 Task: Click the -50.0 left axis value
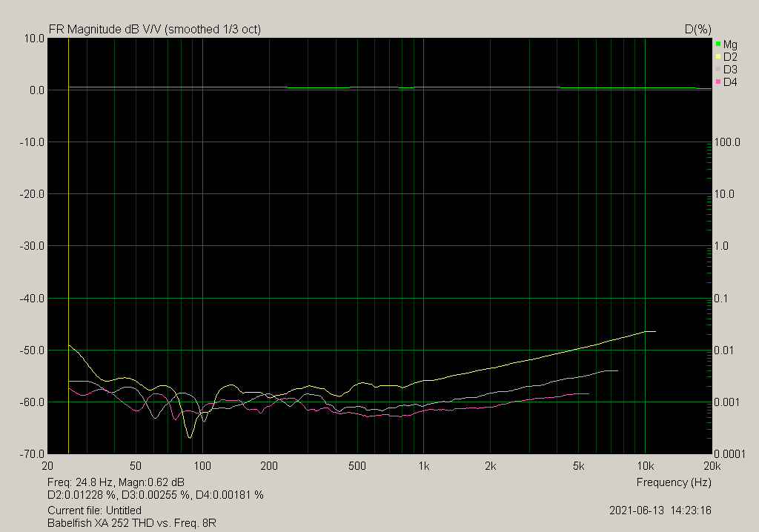coord(32,350)
